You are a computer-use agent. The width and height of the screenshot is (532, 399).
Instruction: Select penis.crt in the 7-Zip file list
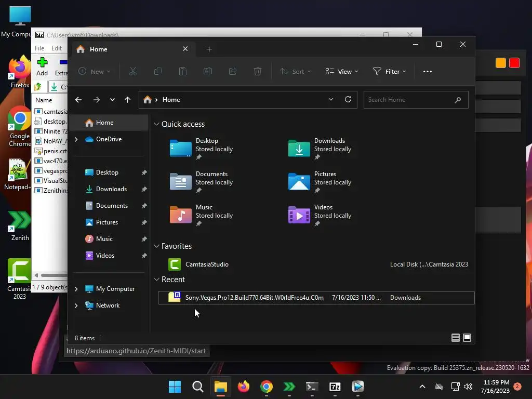pos(51,151)
